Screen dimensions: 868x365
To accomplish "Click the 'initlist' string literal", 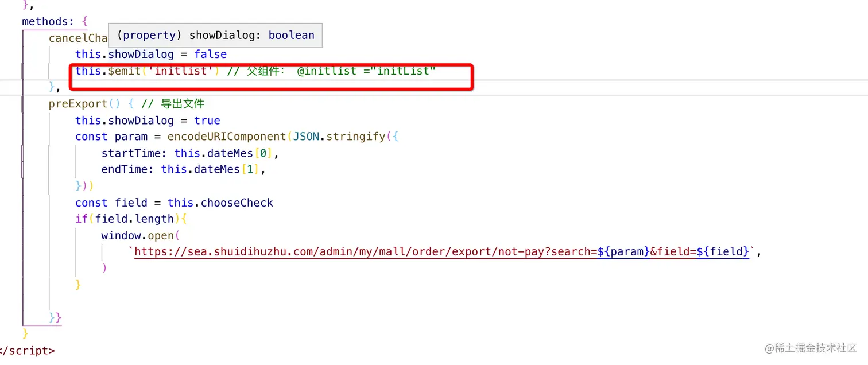I will (x=181, y=72).
